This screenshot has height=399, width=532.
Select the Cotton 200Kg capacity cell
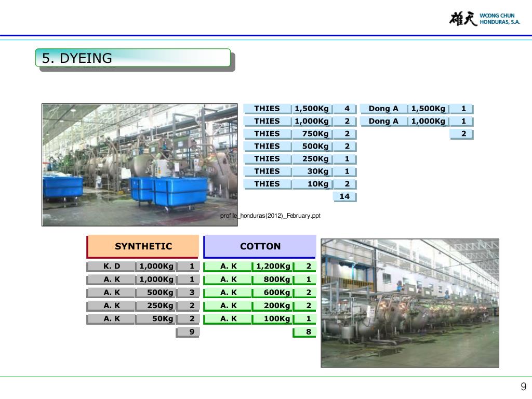272,305
